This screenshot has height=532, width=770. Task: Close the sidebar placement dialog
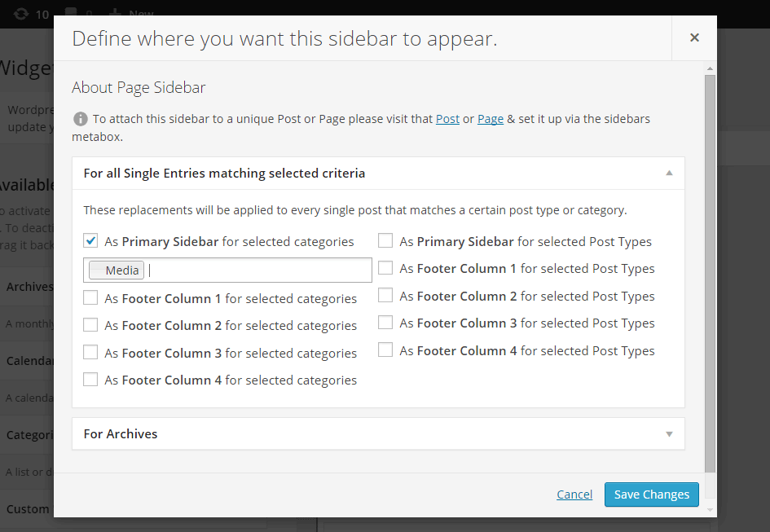point(694,37)
